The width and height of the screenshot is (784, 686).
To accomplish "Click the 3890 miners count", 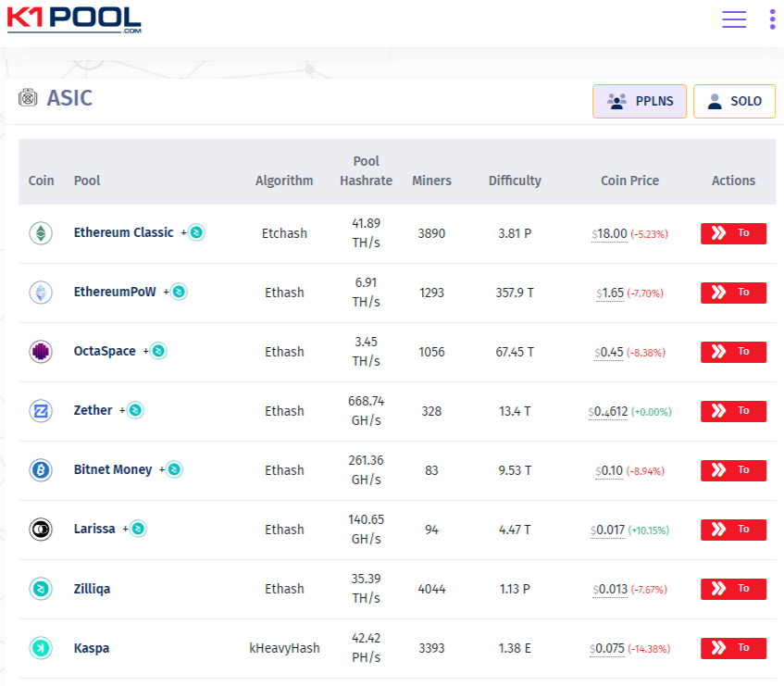I will pyautogui.click(x=431, y=233).
